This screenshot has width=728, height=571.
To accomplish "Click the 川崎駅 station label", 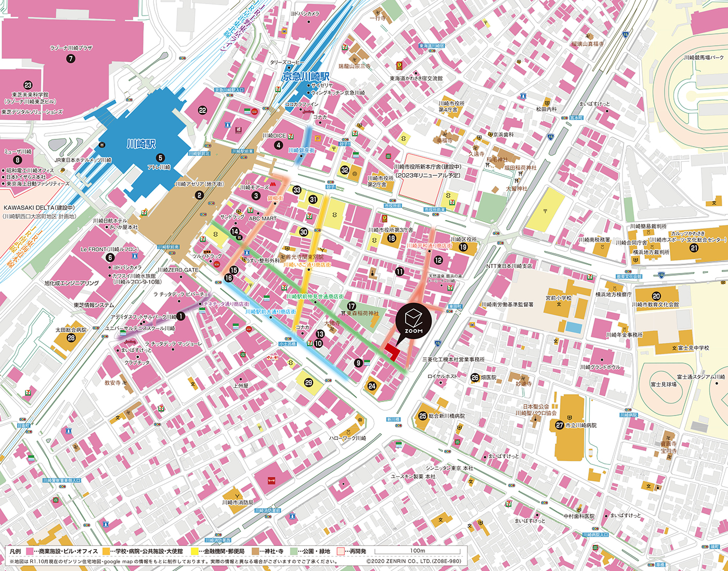I will [141, 144].
